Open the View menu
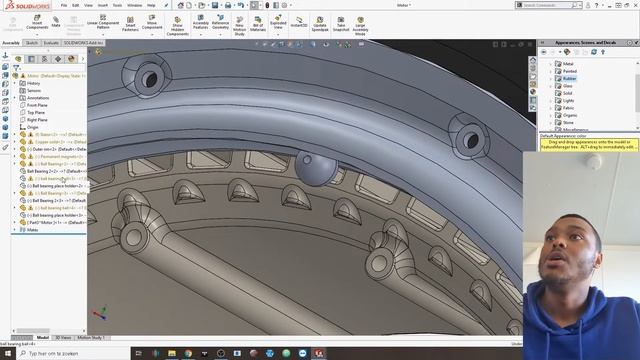The width and height of the screenshot is (640, 360). click(x=88, y=5)
